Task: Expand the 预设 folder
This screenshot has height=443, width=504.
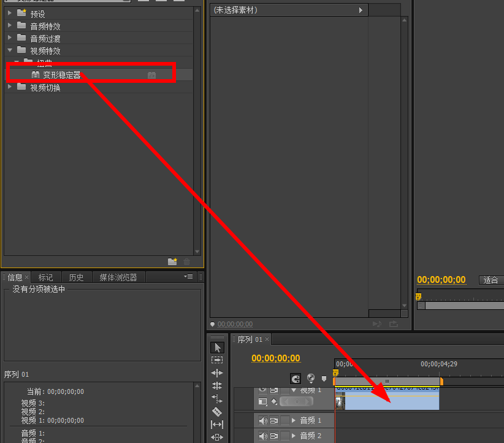Action: [10, 13]
